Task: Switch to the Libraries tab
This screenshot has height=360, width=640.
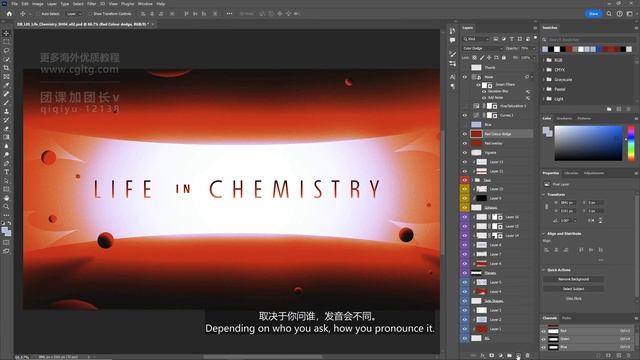Action: 571,173
